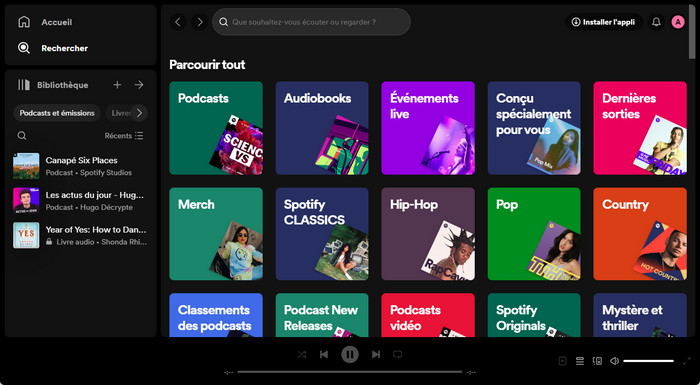Go back with left chevron button
The width and height of the screenshot is (700, 385).
178,22
